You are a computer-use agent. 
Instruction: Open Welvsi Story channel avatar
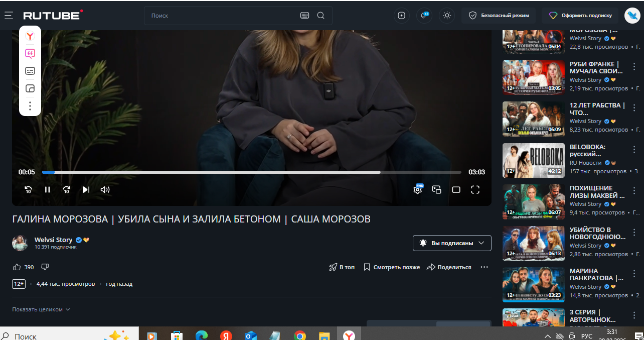(20, 243)
